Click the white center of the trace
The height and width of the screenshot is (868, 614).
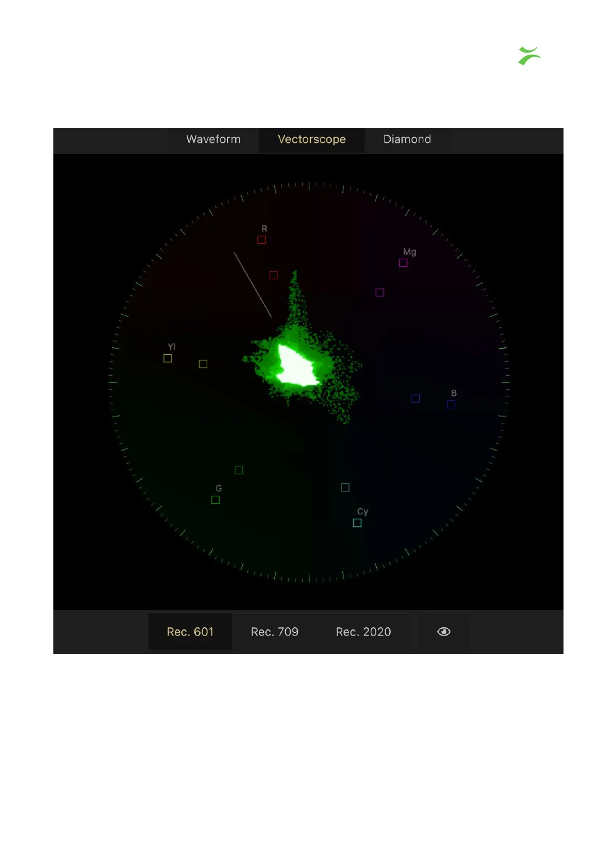pyautogui.click(x=298, y=366)
